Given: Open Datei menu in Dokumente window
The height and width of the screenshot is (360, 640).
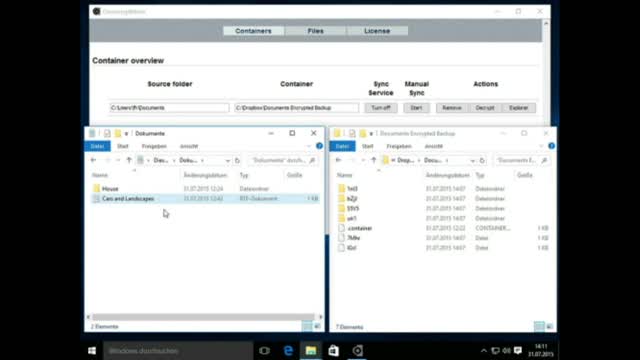Looking at the screenshot, I should [97, 146].
